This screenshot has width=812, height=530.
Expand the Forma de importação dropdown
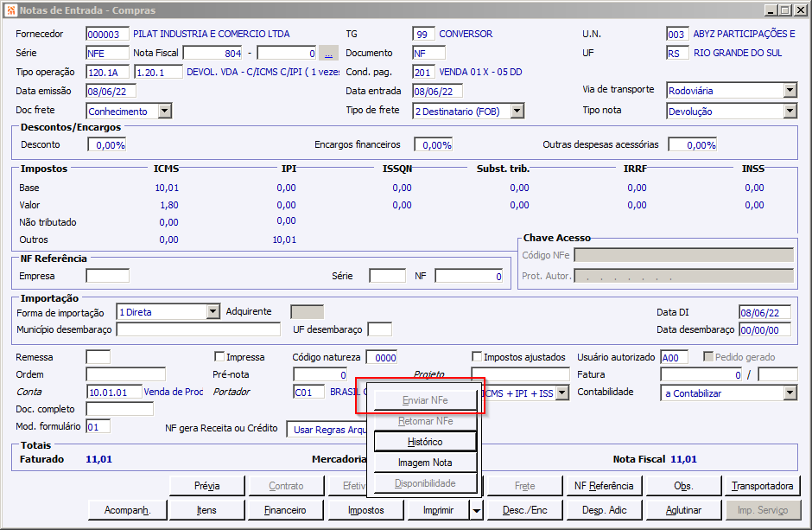(x=213, y=312)
